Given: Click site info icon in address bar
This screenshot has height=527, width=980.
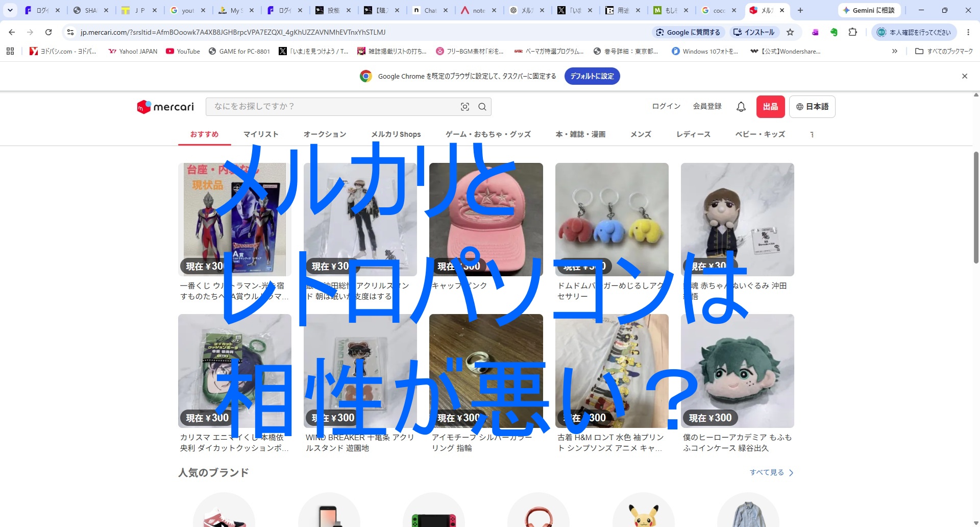Looking at the screenshot, I should click(70, 32).
